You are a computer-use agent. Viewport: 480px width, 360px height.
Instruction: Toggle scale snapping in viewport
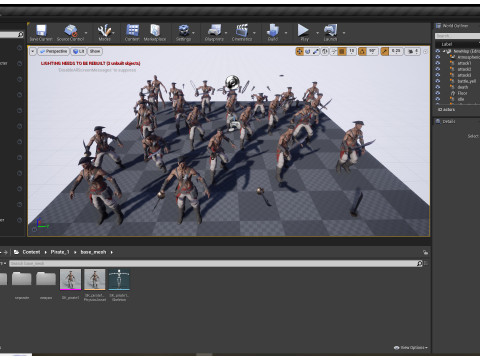click(385, 51)
